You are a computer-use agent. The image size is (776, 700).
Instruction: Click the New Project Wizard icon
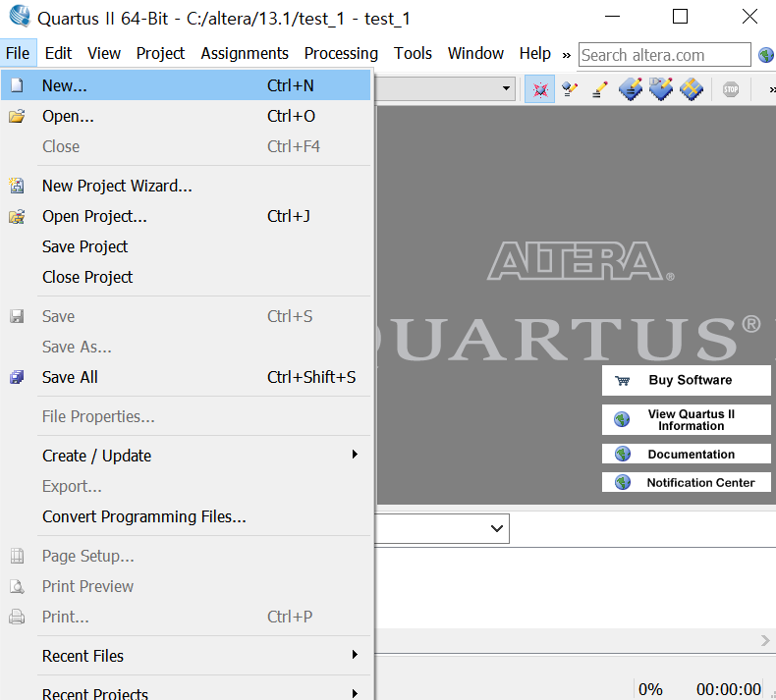pyautogui.click(x=17, y=186)
